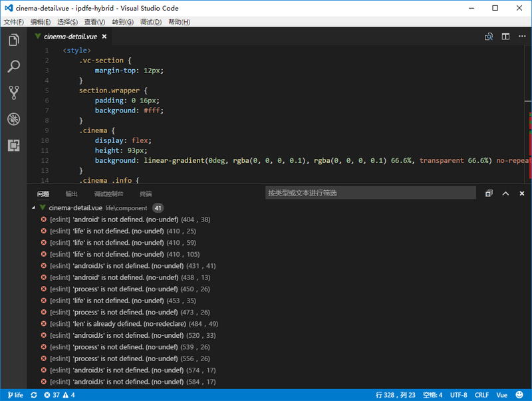
Task: Click the errors and warnings count in status bar
Action: click(x=59, y=395)
